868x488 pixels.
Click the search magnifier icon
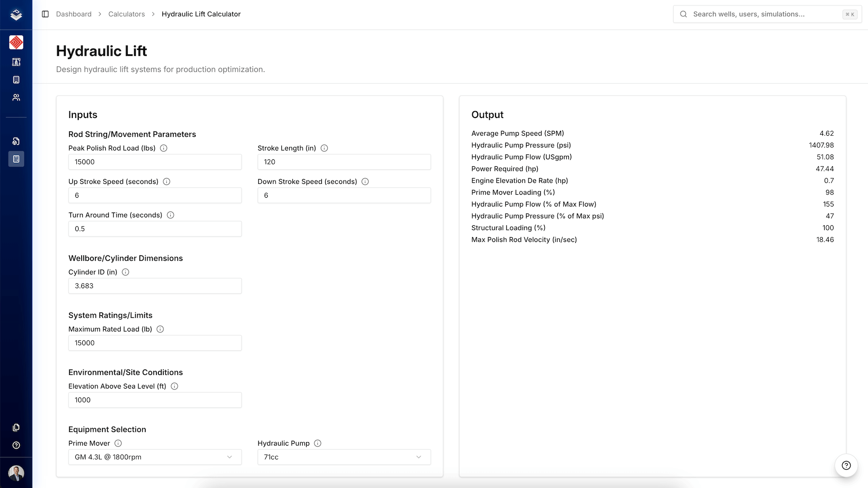(x=683, y=14)
